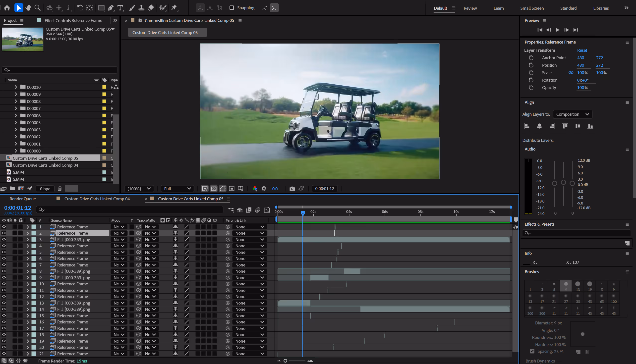Take a snapshot with camera icon
The image size is (636, 364).
[x=292, y=189]
